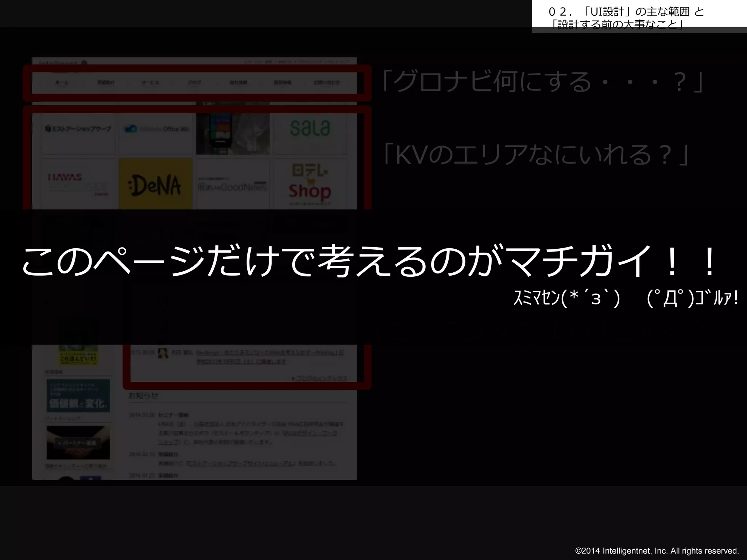
Task: Click the パートナー募集 banner button
Action: [x=78, y=443]
